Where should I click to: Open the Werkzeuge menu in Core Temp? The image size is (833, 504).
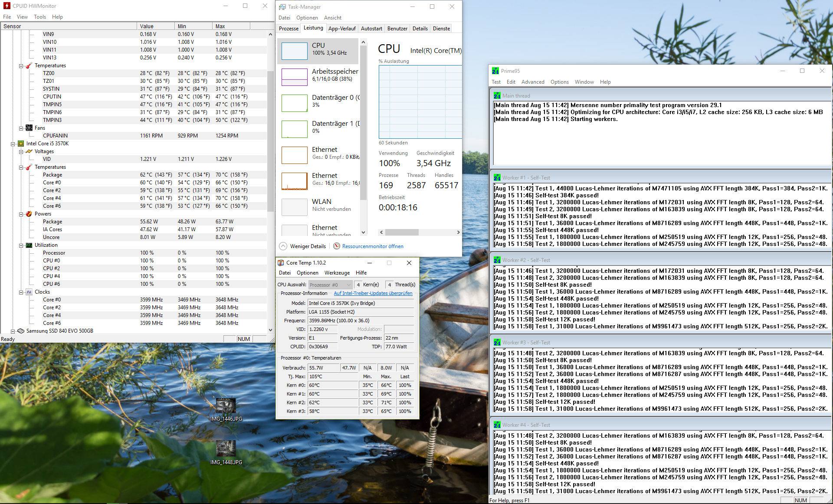pyautogui.click(x=337, y=273)
